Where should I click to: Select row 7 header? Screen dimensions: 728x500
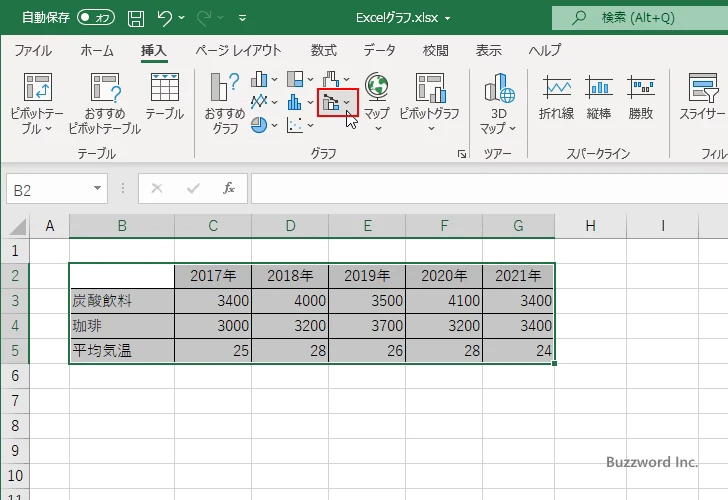point(15,400)
